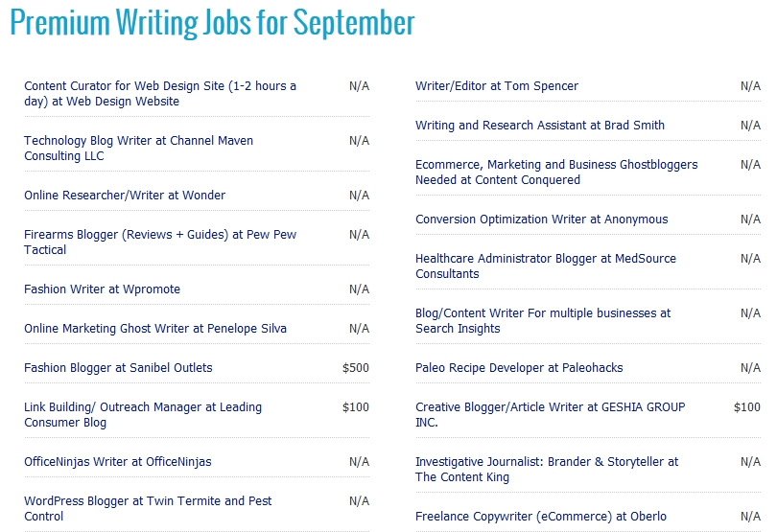
Task: Select Creative Blogger at GESHIA GROUP INC. job
Action: point(550,414)
